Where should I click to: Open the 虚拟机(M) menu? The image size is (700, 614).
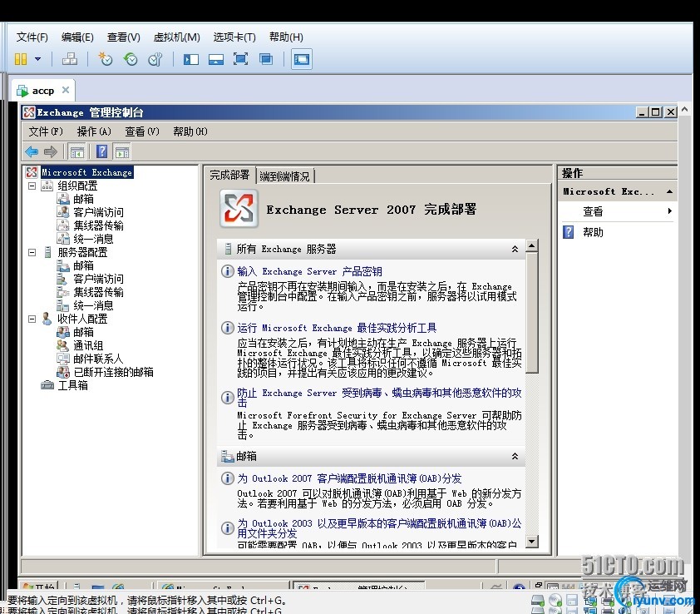[177, 37]
